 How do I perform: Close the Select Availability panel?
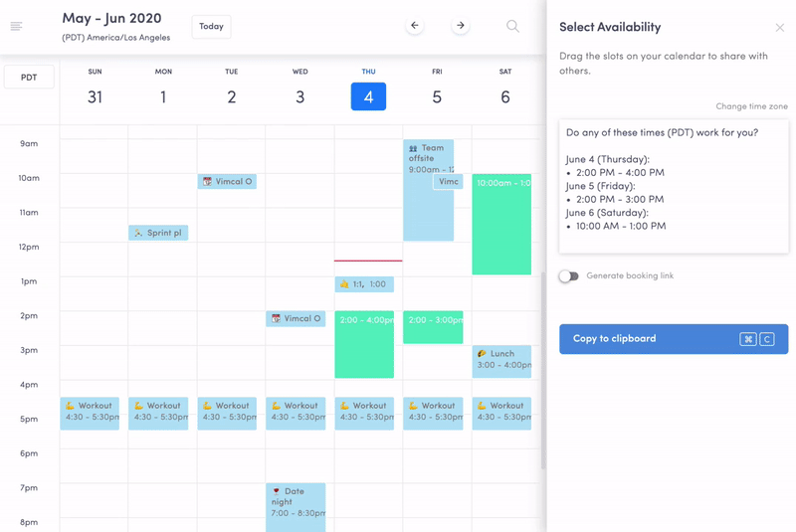(x=780, y=28)
